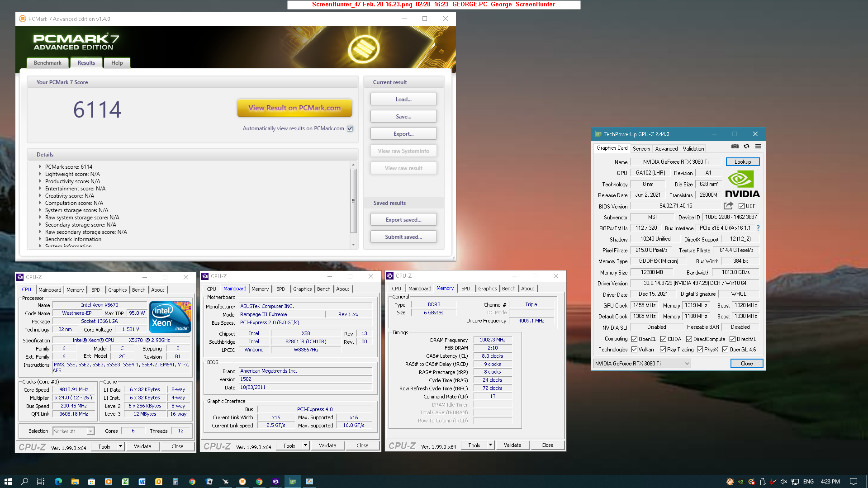Expand the System storage score row
This screenshot has width=868, height=488.
pos(40,210)
